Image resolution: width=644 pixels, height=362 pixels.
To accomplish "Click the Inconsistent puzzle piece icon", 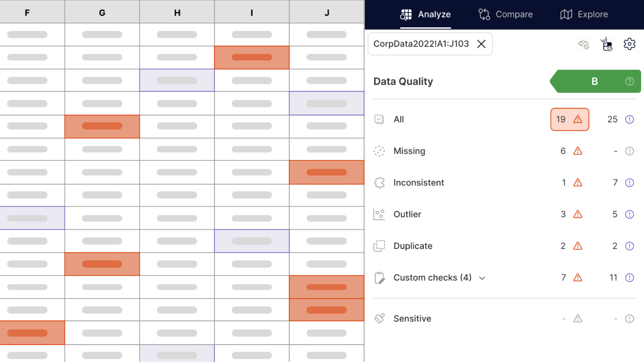I will (380, 183).
